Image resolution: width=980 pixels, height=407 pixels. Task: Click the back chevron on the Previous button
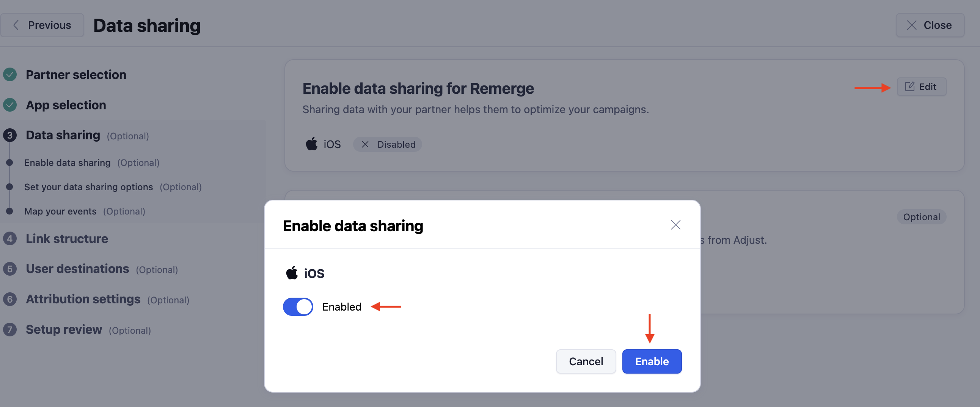pyautogui.click(x=16, y=25)
